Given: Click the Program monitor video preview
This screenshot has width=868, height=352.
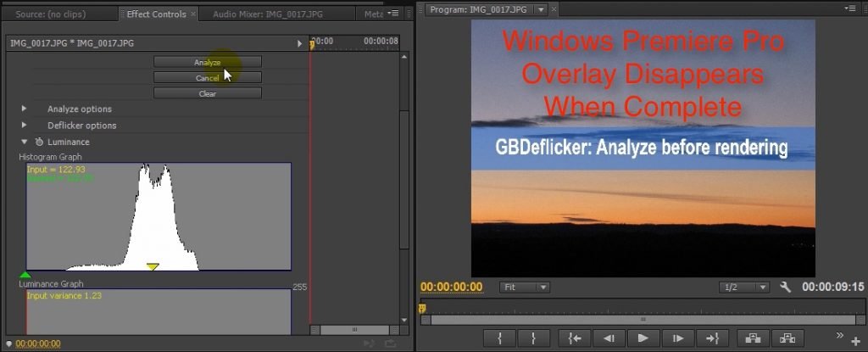Looking at the screenshot, I should pos(643,148).
